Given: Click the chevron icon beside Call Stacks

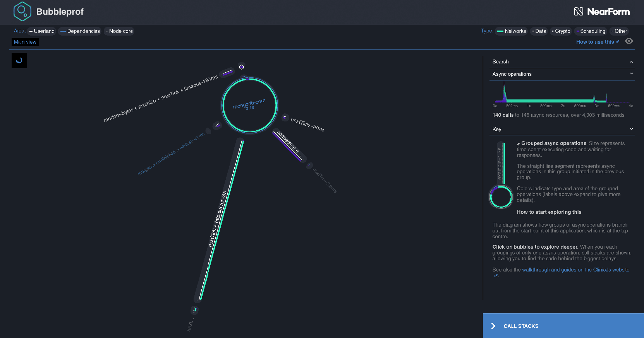Looking at the screenshot, I should (x=493, y=326).
